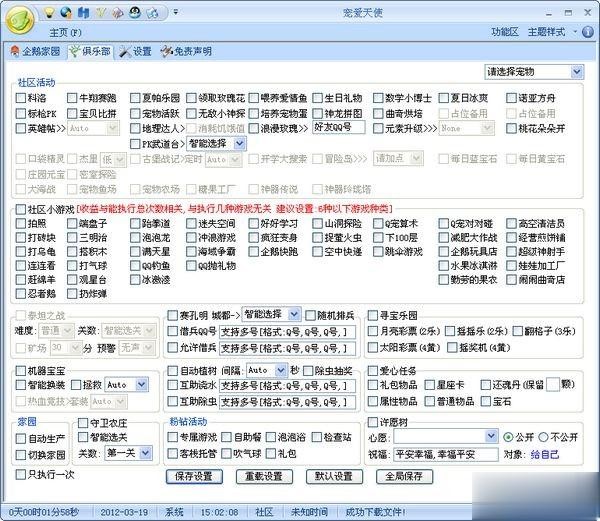
Task: Click the 好友QQ号 input field
Action: tap(334, 129)
